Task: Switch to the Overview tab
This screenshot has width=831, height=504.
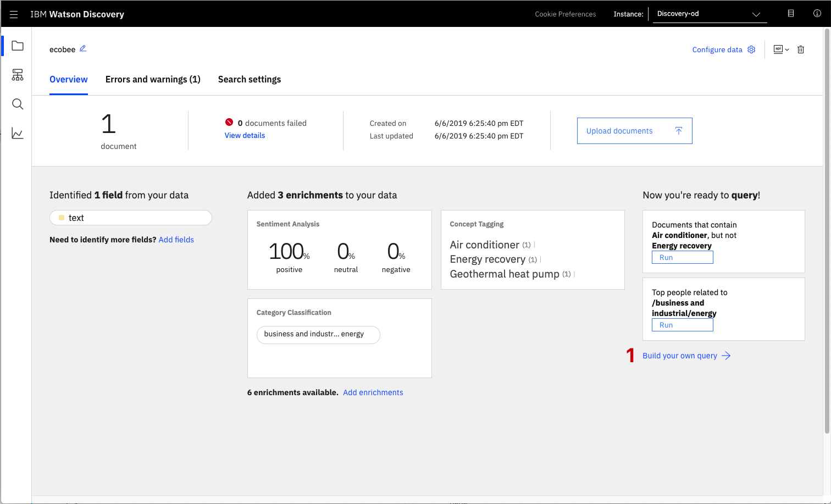Action: (x=69, y=79)
